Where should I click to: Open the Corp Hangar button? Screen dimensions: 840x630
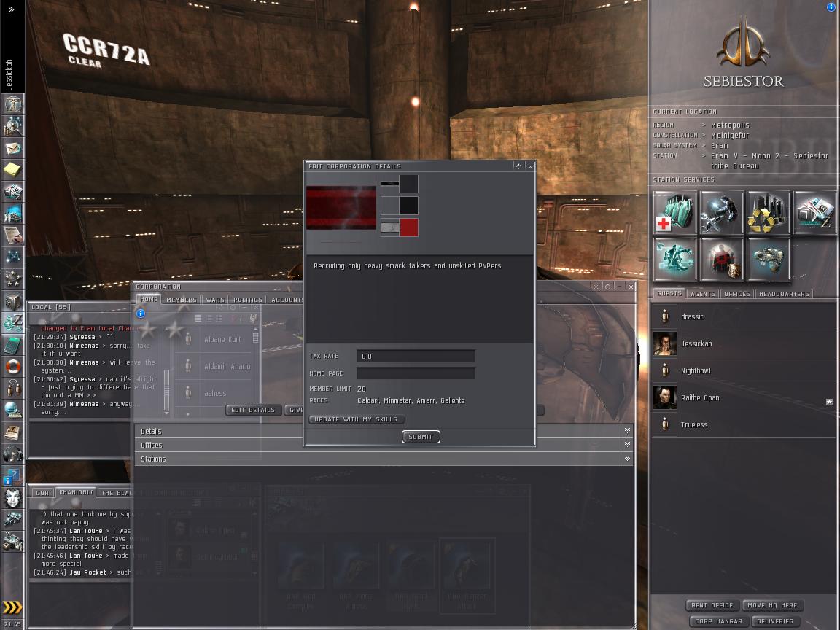pyautogui.click(x=718, y=621)
